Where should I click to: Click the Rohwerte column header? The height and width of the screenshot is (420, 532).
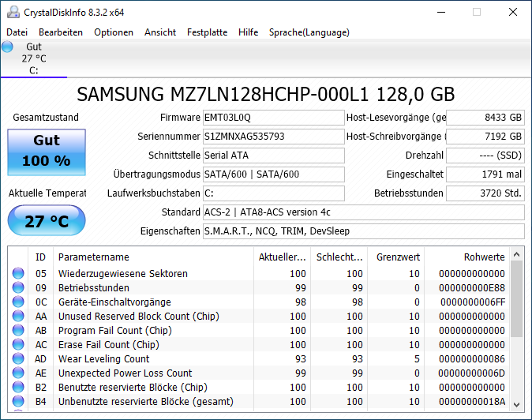[466, 257]
